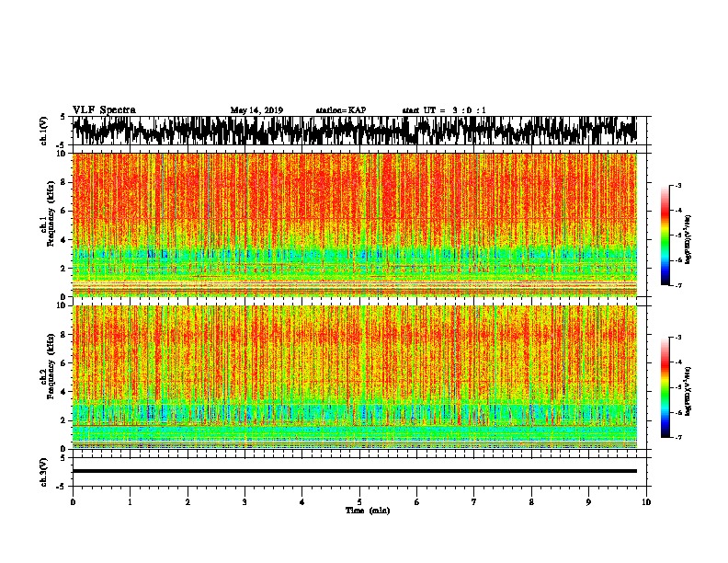Viewport: 728px width, 563px height.
Task: Click the "8" kHz tick on ch.1 frequency axis
Action: [x=64, y=182]
